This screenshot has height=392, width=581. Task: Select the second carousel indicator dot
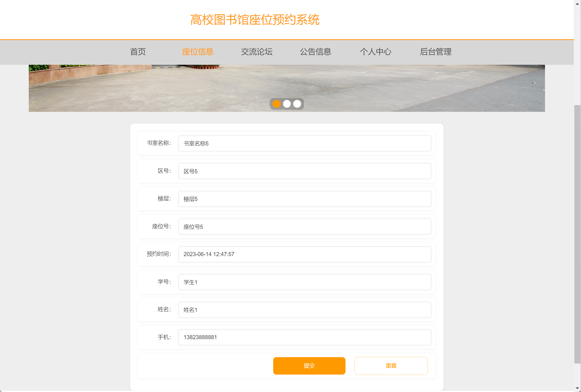[x=287, y=104]
